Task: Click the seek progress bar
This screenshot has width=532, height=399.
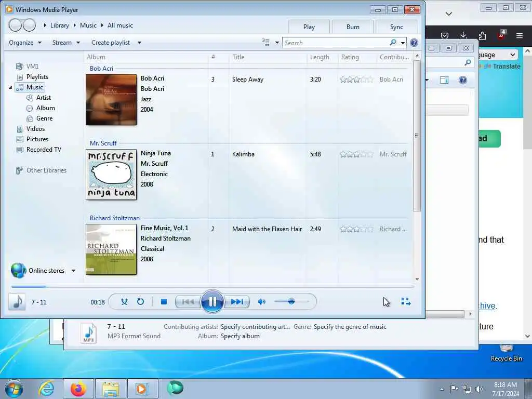Action: tap(212, 287)
